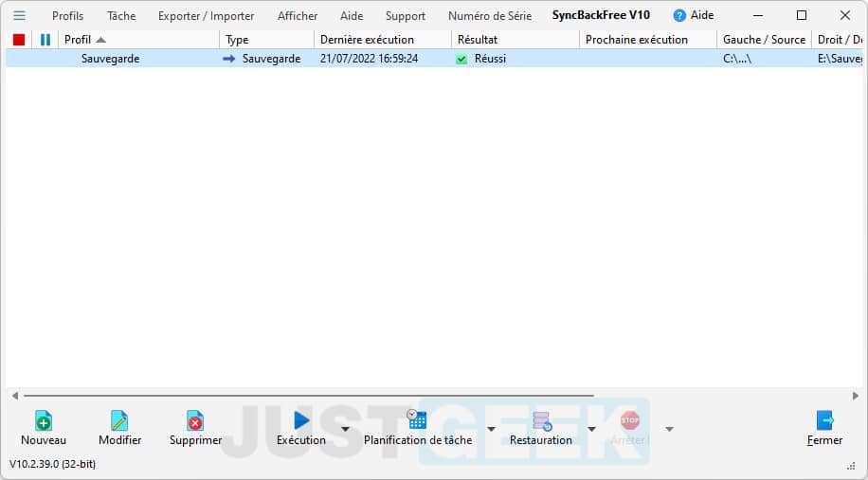868x480 pixels.
Task: Click the Dernière exécution column header
Action: point(383,40)
